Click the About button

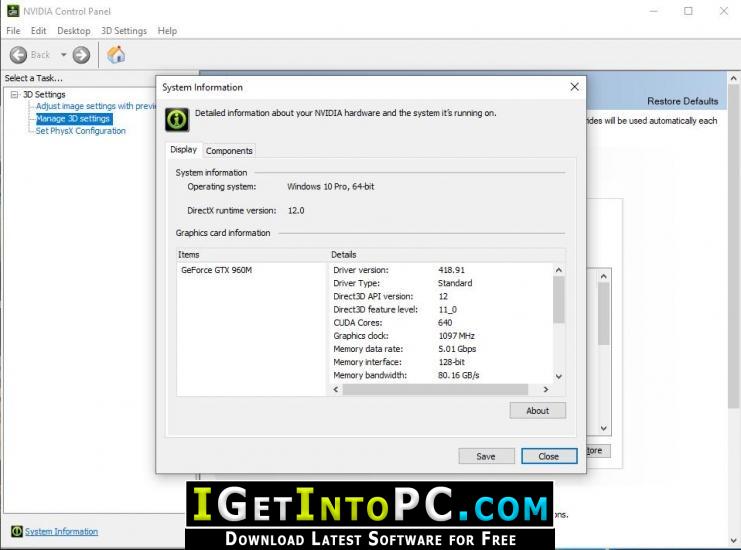tap(537, 411)
